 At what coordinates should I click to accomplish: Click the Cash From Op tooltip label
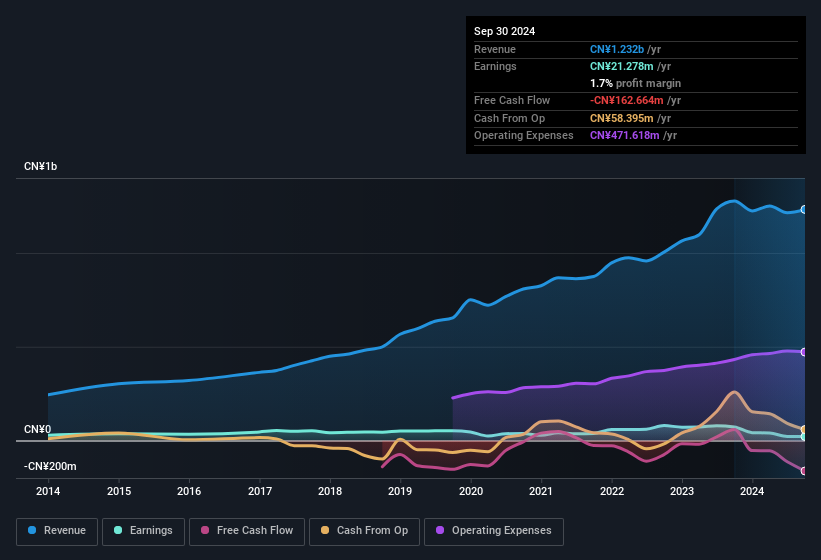point(509,118)
